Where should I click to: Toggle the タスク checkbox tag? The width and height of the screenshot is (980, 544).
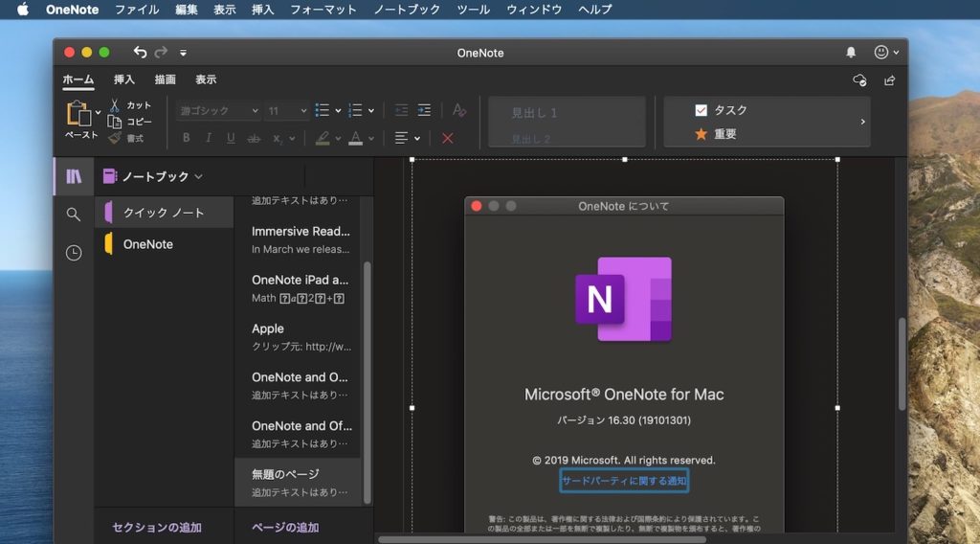701,110
